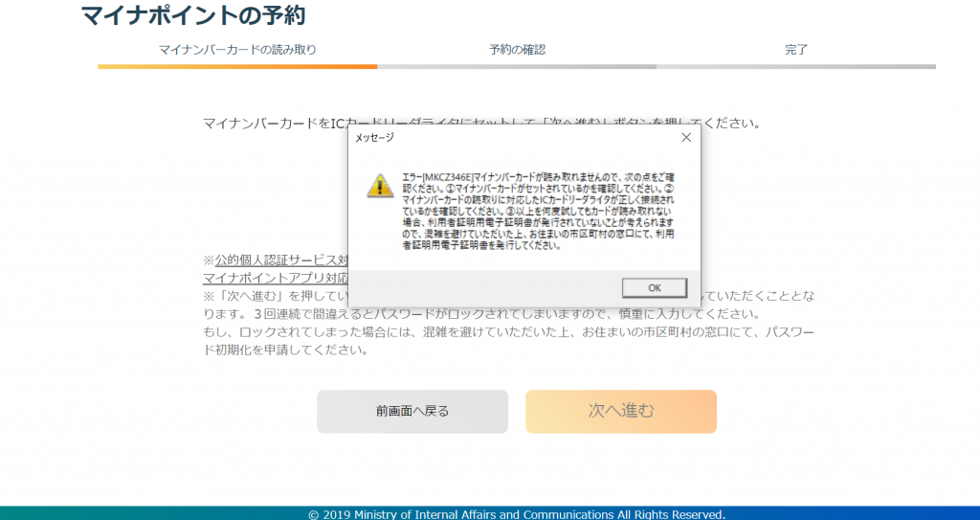Image resolution: width=980 pixels, height=520 pixels.
Task: Click the gray progress segment under 完了
Action: coord(796,67)
